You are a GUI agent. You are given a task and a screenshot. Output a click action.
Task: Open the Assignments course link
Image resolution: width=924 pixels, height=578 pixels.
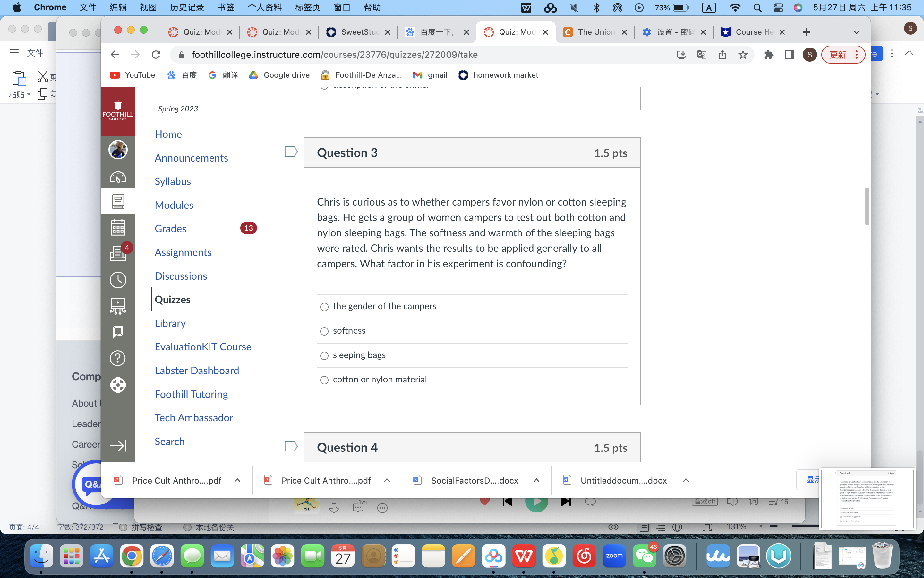183,252
